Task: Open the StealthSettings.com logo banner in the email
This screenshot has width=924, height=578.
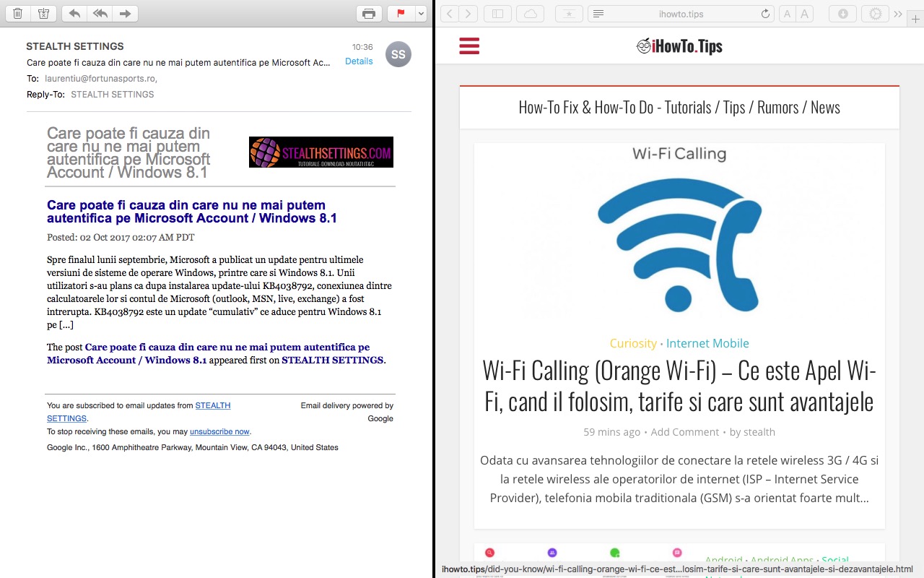Action: [321, 152]
